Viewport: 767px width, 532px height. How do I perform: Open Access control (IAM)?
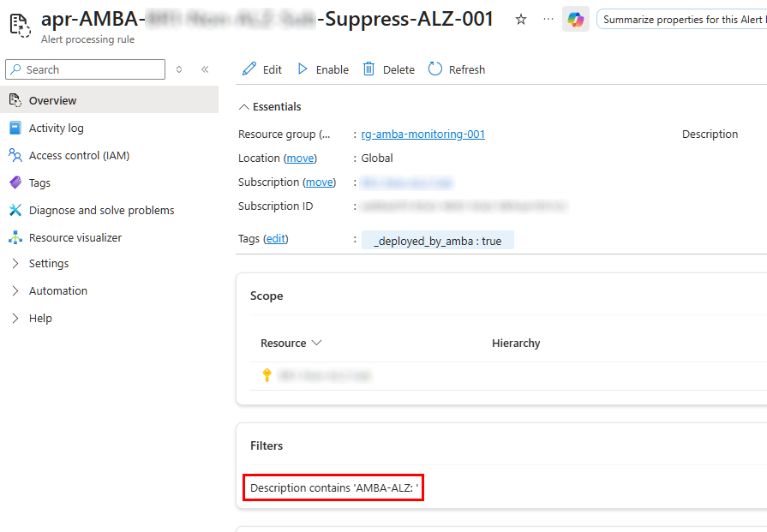click(79, 156)
